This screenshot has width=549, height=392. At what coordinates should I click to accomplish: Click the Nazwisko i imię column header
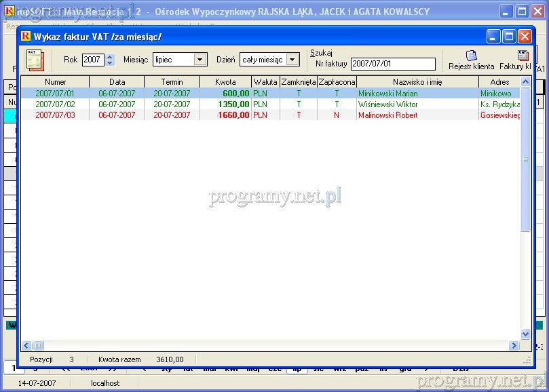point(417,82)
